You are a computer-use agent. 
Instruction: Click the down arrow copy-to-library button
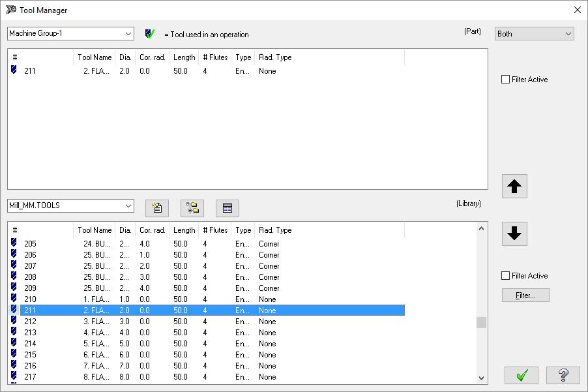(x=514, y=234)
